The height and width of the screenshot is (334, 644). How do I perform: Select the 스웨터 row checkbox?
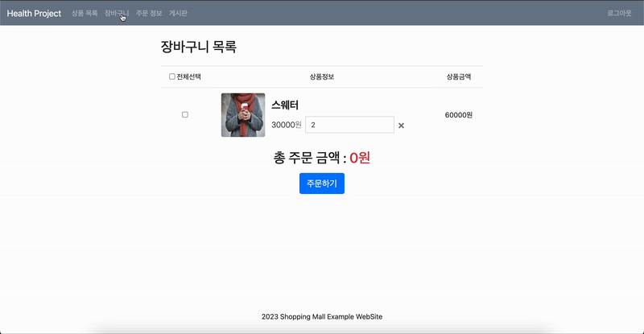pyautogui.click(x=185, y=114)
